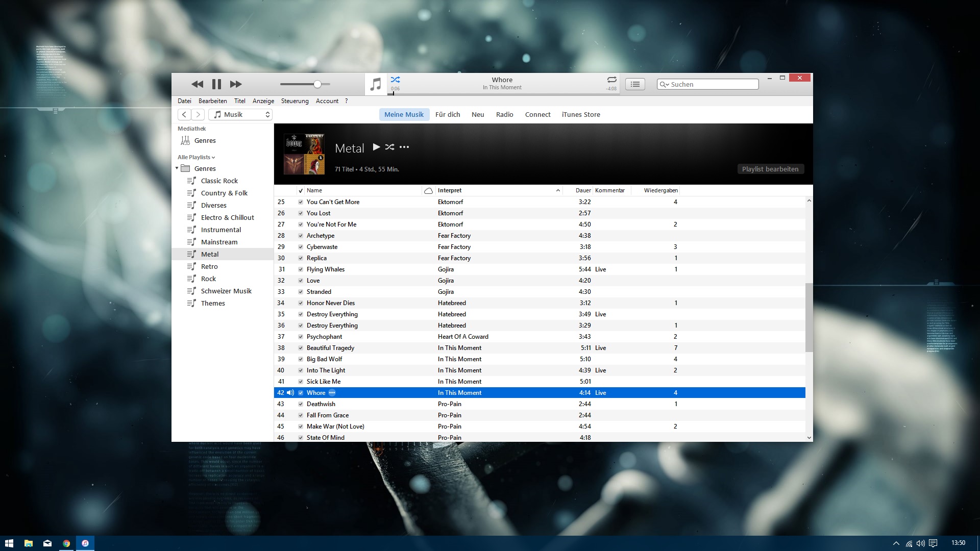Skip to the next track
Image resolution: width=980 pixels, height=551 pixels.
click(235, 84)
